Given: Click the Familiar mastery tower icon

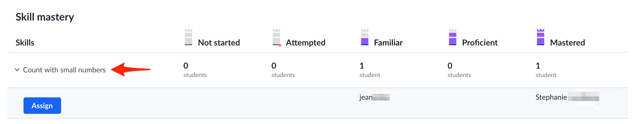Looking at the screenshot, I should (365, 37).
